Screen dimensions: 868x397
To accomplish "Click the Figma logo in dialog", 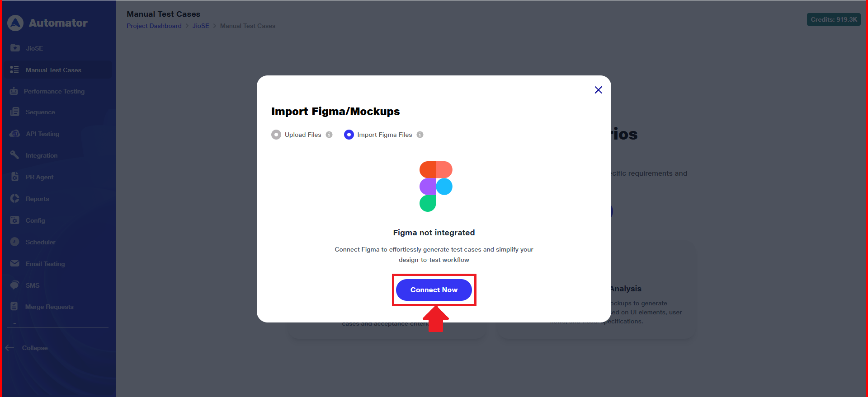I will click(x=436, y=187).
